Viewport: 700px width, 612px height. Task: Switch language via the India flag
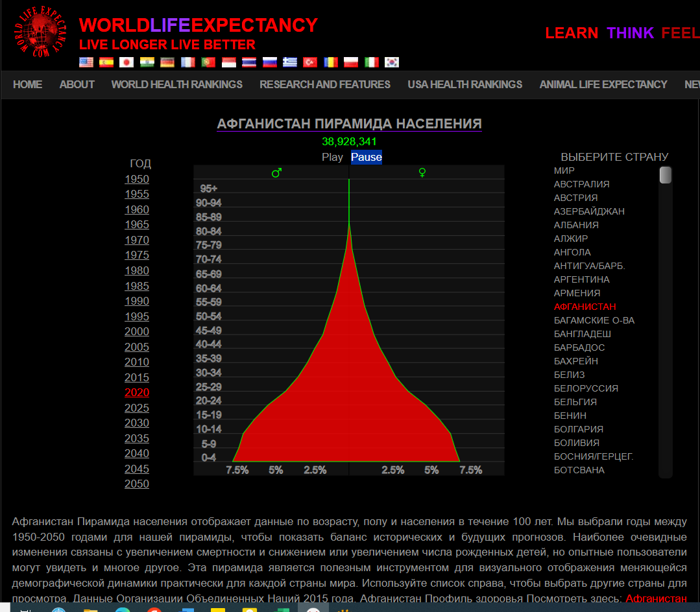(x=147, y=62)
